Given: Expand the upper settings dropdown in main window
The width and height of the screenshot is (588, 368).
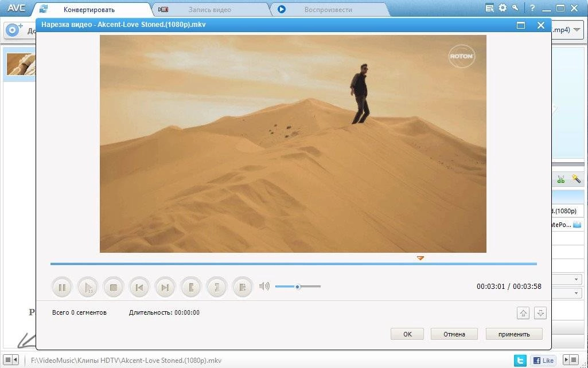Looking at the screenshot, I should tap(576, 279).
